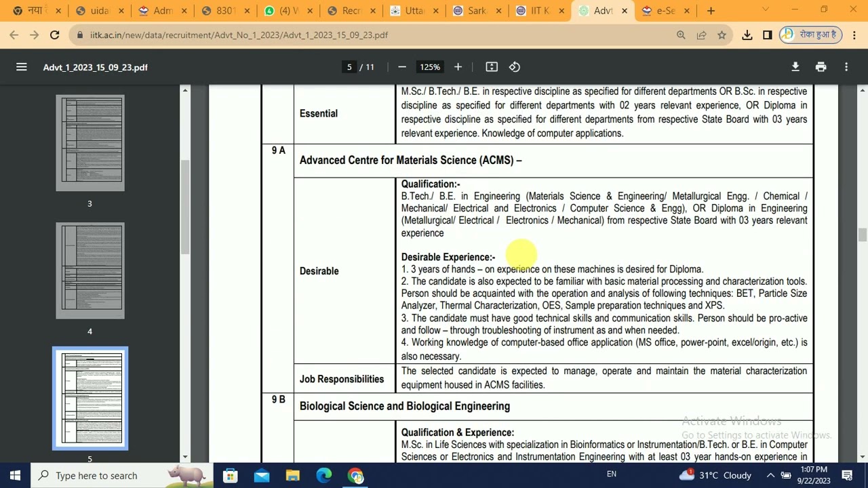The width and height of the screenshot is (868, 488).
Task: Share this page from address bar
Action: (x=701, y=35)
